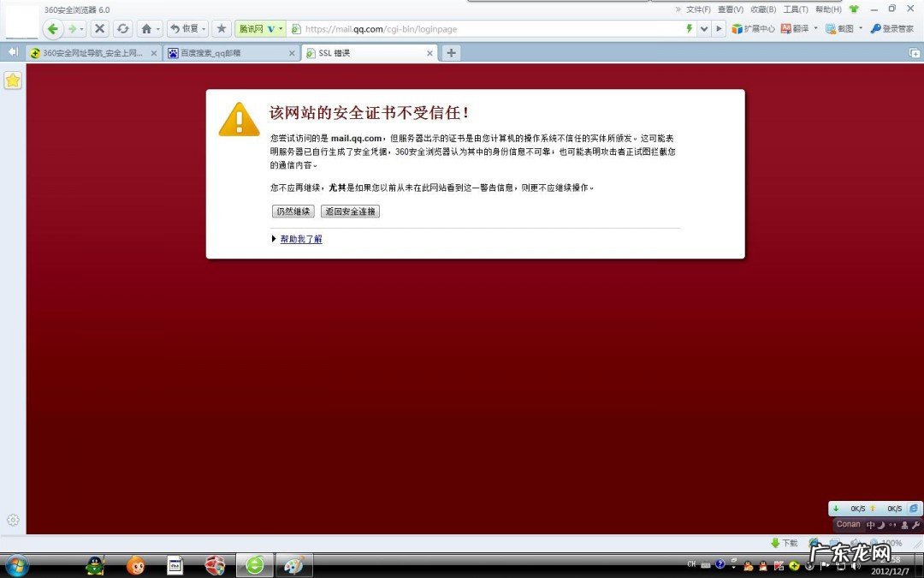Click the Kaspersky icon in the system tray
The height and width of the screenshot is (578, 924).
779,566
